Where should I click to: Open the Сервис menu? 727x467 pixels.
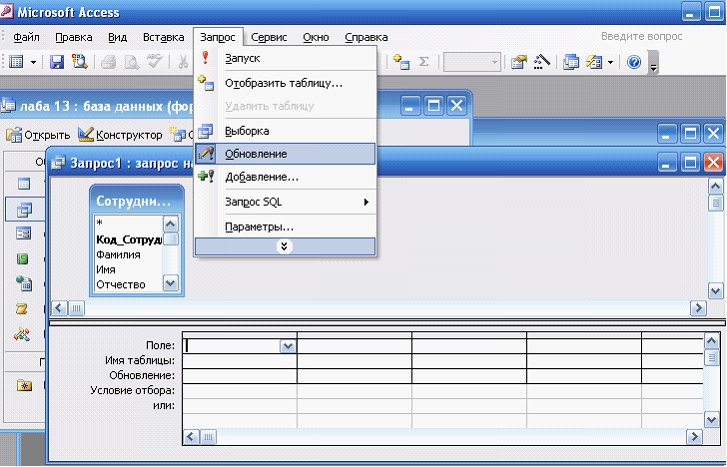pos(269,37)
